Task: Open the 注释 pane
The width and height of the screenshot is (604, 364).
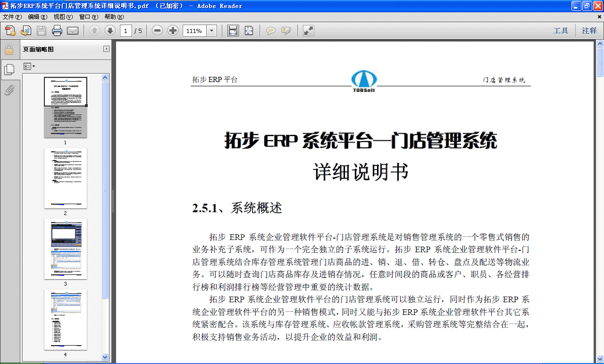Action: tap(589, 31)
